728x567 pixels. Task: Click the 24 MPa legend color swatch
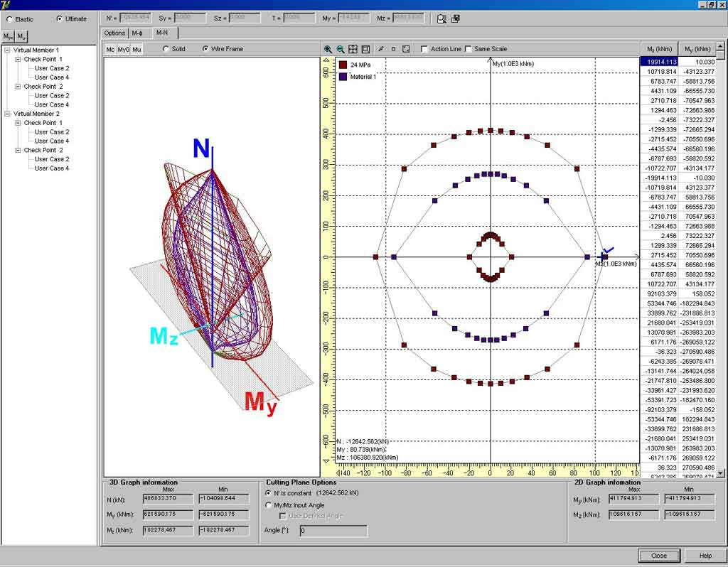343,65
